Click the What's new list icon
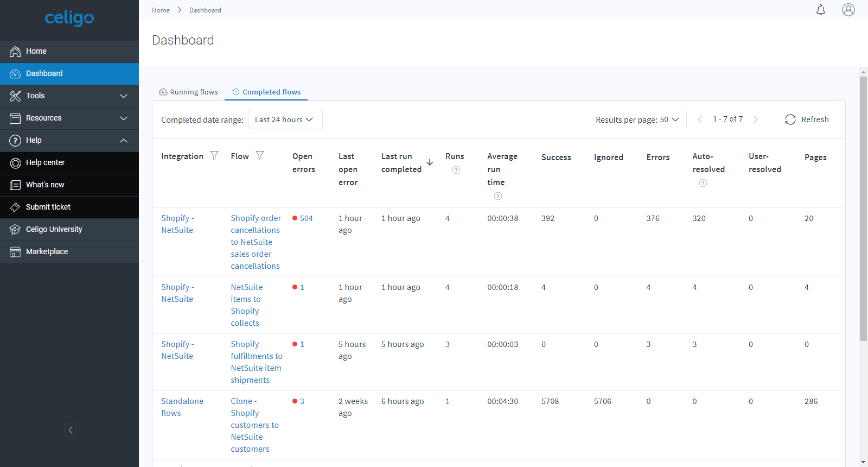Screen dimensions: 868x467 point(15,185)
